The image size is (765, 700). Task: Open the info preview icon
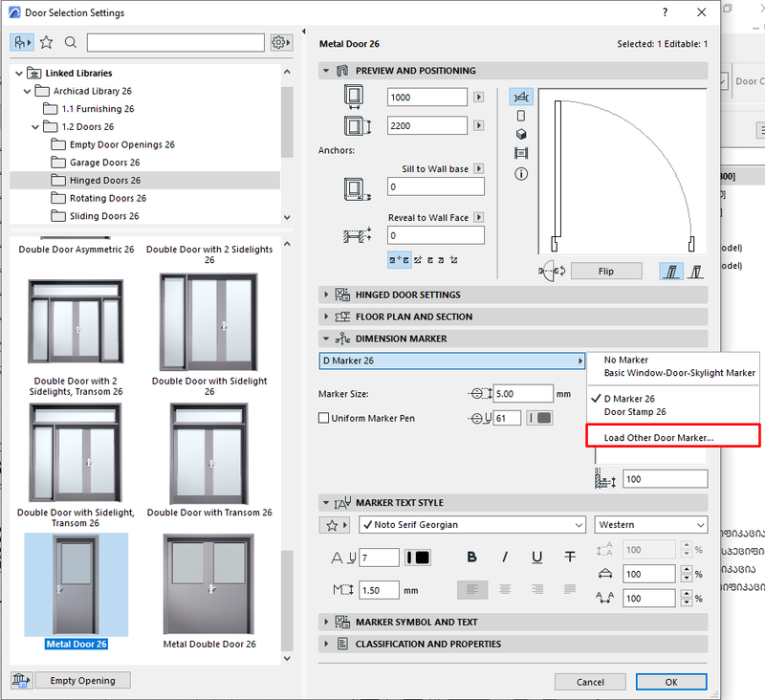tap(521, 174)
